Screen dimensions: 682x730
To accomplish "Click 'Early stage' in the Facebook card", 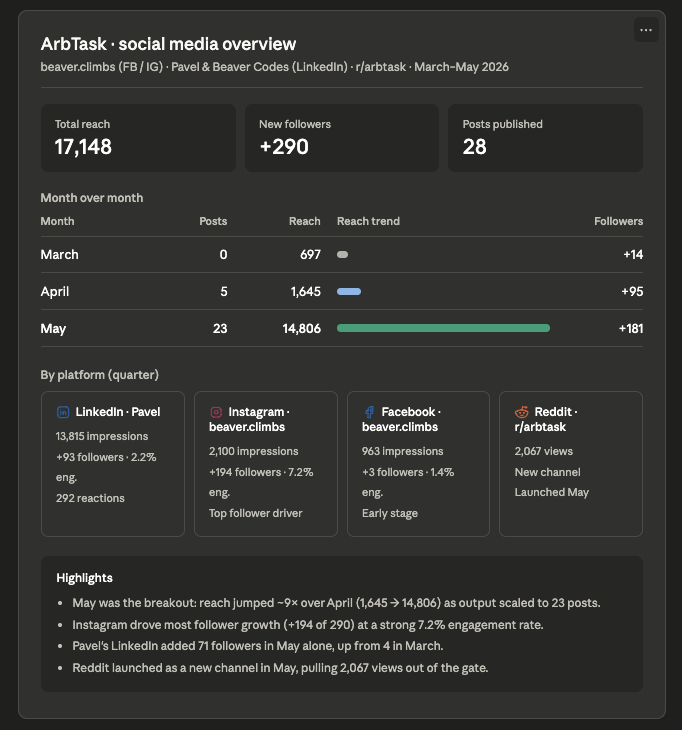I will pos(390,513).
